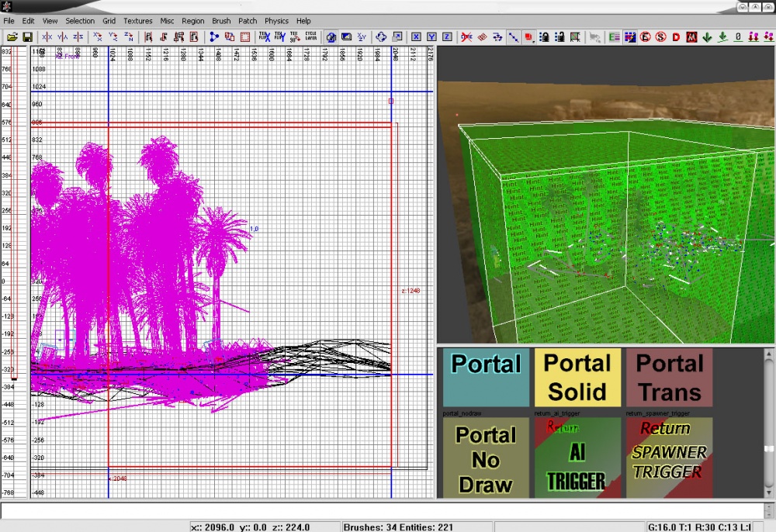Toggle the Y axis lock button
776x532 pixels.
point(431,37)
